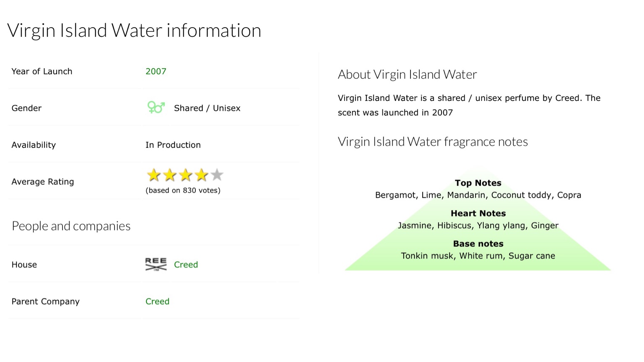
Task: Pick the third gold rating star
Action: [x=186, y=175]
